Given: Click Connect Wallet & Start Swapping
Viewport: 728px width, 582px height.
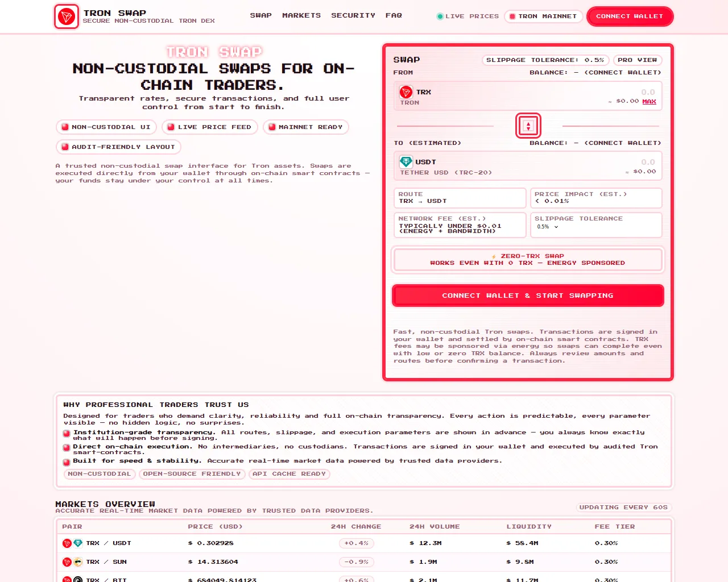Looking at the screenshot, I should (x=528, y=296).
